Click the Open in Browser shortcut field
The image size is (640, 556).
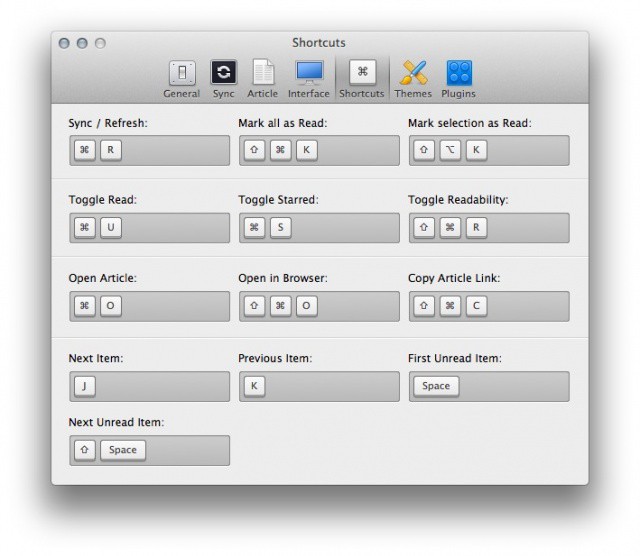tap(319, 306)
